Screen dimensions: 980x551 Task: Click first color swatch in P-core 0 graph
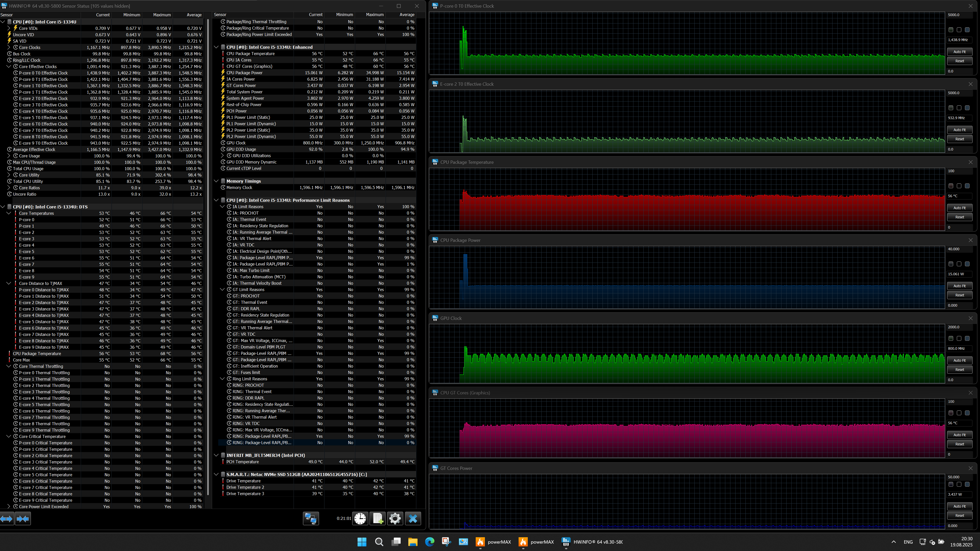point(951,30)
